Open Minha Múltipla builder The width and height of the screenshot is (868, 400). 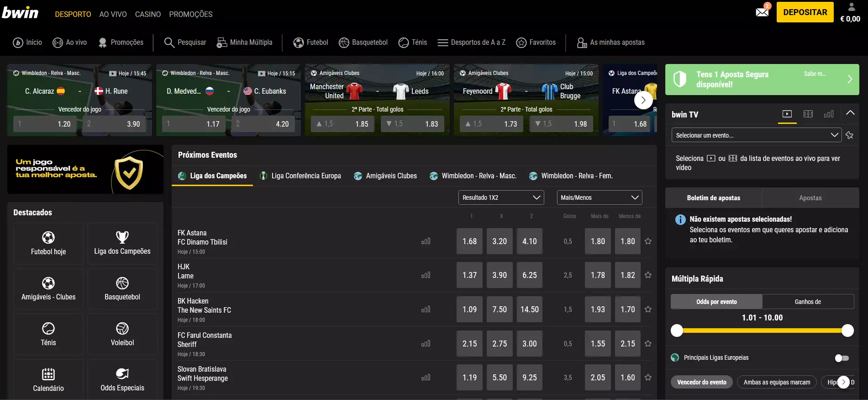pyautogui.click(x=244, y=43)
